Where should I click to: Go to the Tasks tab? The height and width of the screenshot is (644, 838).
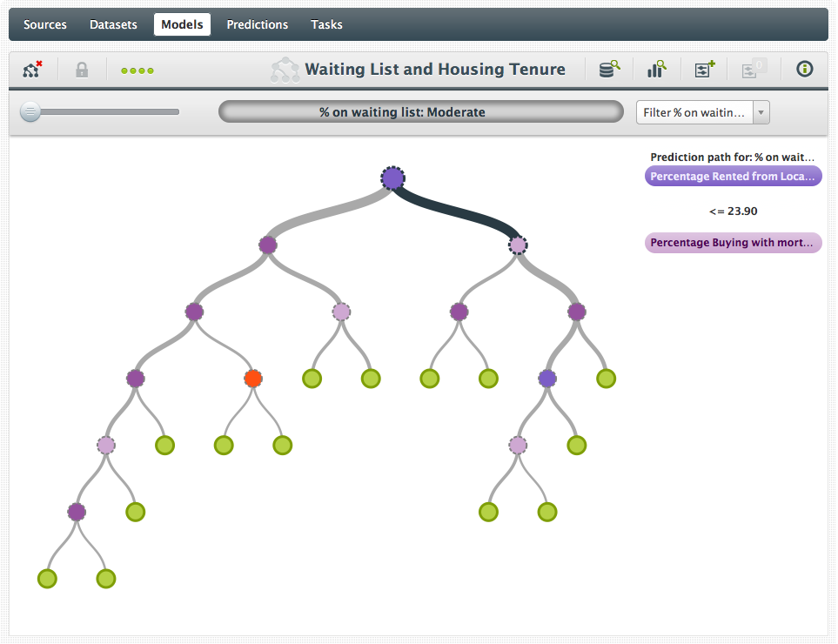[326, 24]
